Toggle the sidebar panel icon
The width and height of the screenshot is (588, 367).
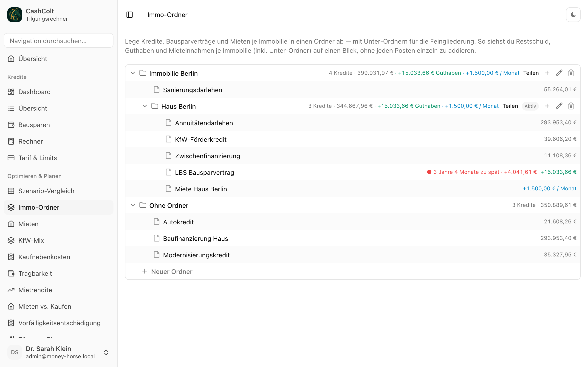pos(130,15)
